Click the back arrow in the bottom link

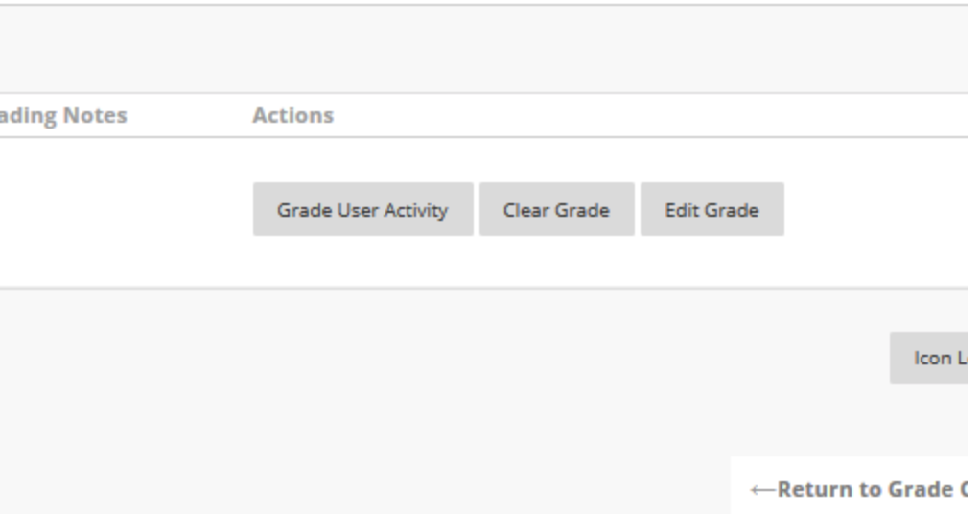tap(763, 490)
